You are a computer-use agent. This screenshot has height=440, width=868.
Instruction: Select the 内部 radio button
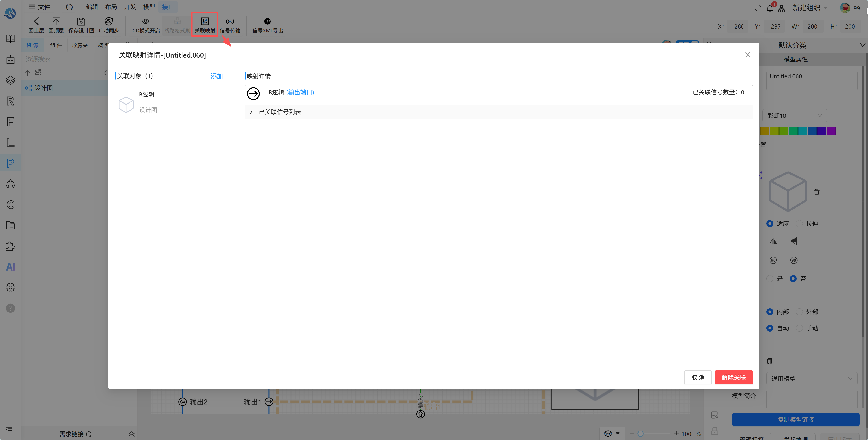(770, 312)
